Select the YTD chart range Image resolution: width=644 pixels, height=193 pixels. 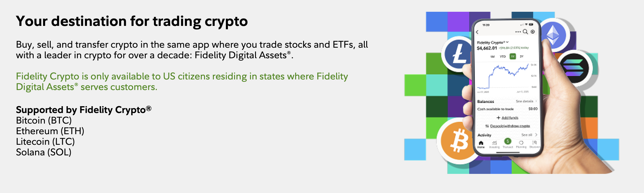tap(503, 56)
